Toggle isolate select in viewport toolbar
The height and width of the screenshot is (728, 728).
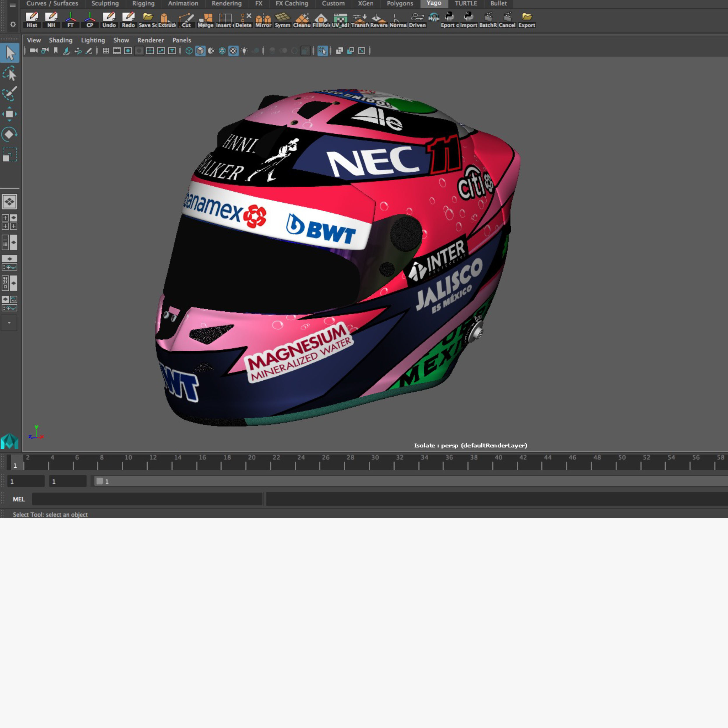323,50
